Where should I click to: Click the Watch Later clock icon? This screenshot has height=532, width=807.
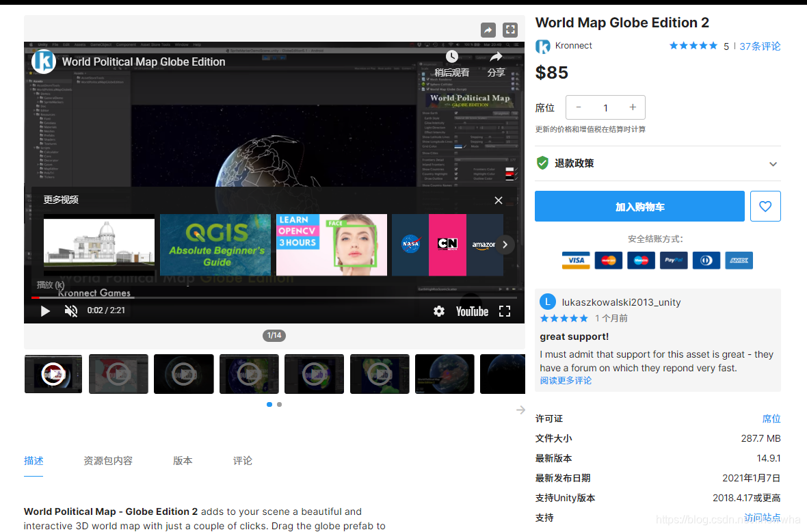(451, 57)
